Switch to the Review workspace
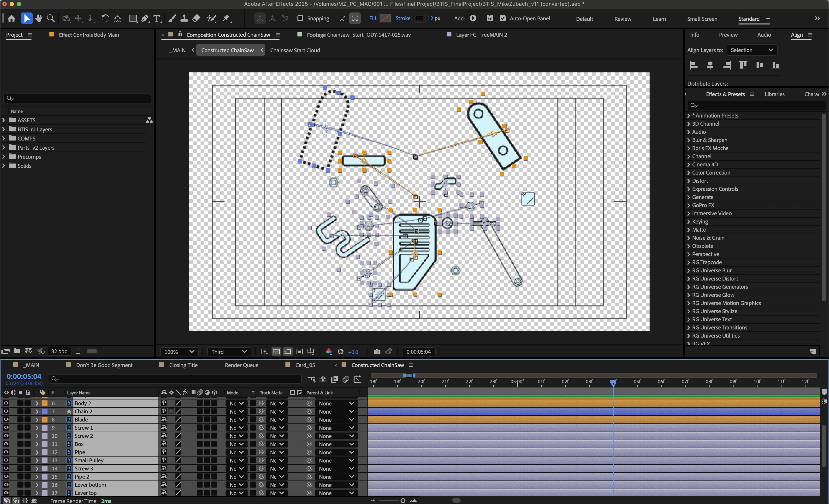The height and width of the screenshot is (504, 829). click(x=622, y=19)
